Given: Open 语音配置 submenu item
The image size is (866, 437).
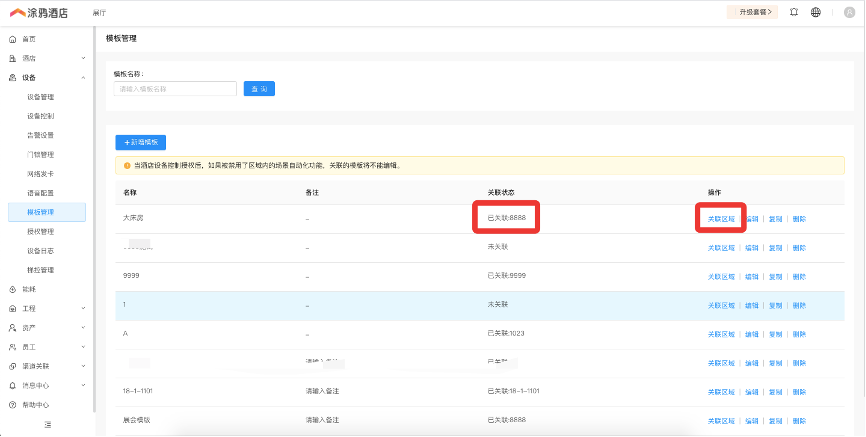Looking at the screenshot, I should pyautogui.click(x=41, y=193).
